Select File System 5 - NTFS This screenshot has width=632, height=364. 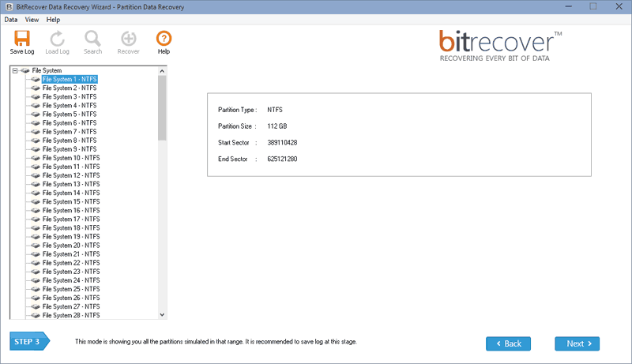(70, 114)
